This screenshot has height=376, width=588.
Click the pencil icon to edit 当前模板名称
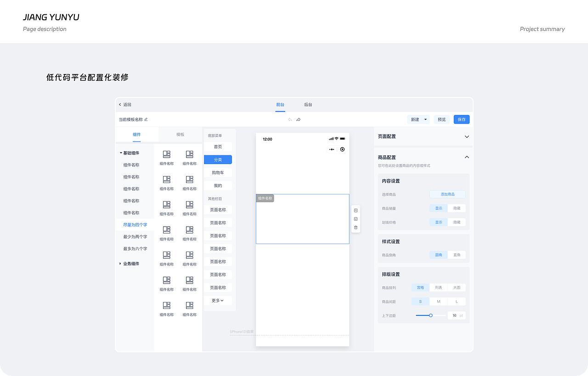click(146, 119)
